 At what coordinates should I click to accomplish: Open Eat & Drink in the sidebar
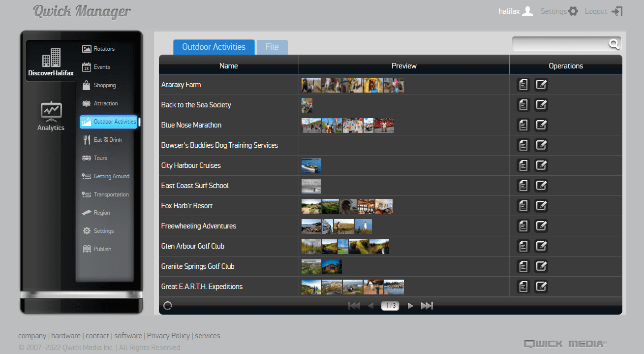(101, 140)
